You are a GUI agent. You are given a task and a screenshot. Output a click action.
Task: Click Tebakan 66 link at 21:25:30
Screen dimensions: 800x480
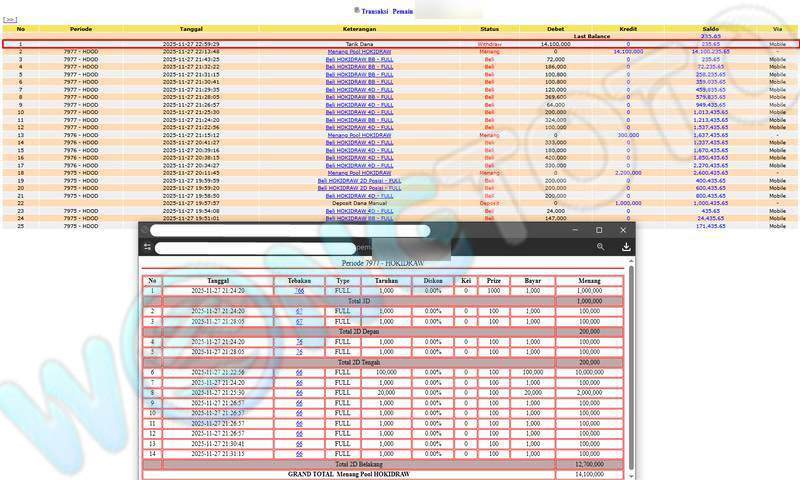point(299,393)
